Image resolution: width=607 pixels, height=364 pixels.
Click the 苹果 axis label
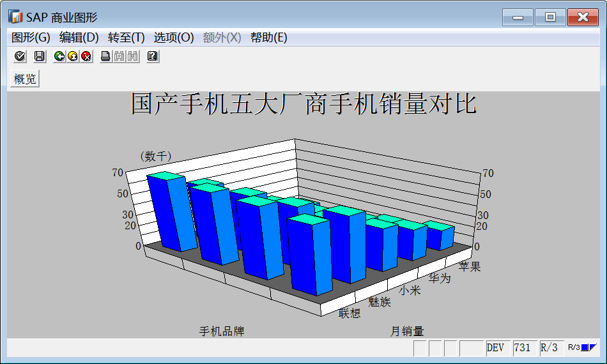470,266
